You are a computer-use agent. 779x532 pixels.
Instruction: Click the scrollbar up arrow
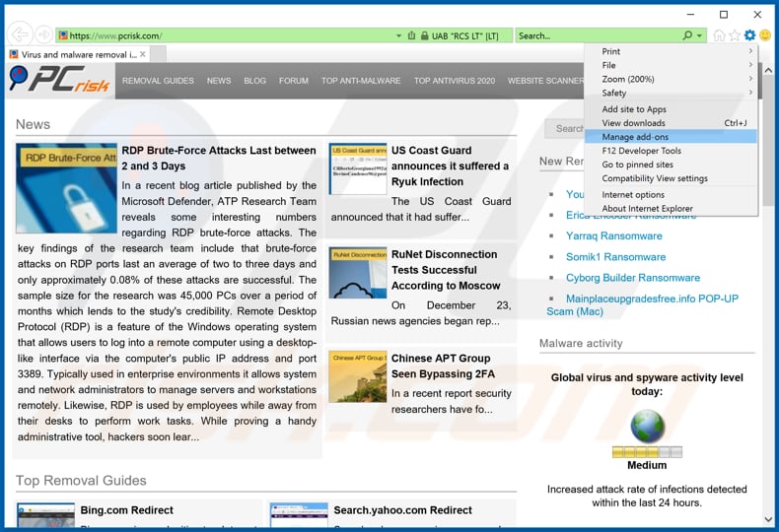coord(768,71)
